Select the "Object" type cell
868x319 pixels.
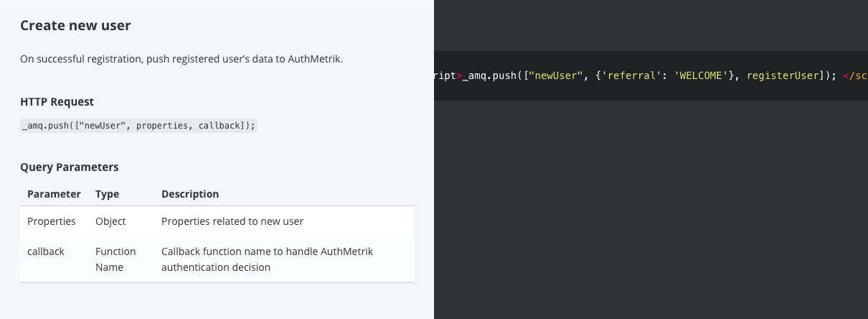110,221
